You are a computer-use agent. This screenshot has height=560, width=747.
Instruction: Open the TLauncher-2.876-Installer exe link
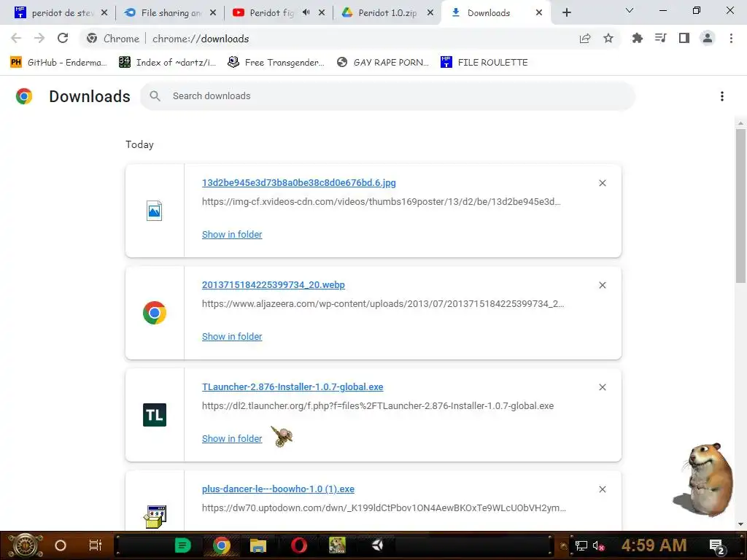click(x=293, y=386)
